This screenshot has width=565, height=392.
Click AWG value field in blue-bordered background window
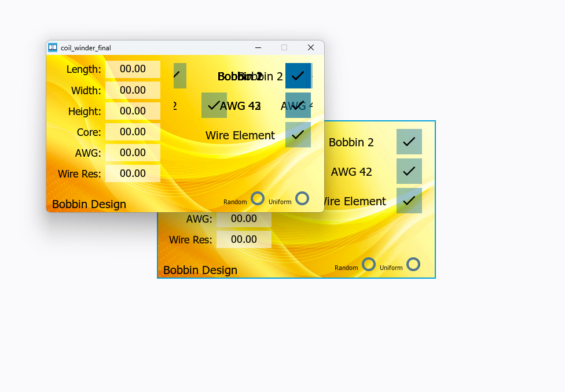tap(244, 220)
